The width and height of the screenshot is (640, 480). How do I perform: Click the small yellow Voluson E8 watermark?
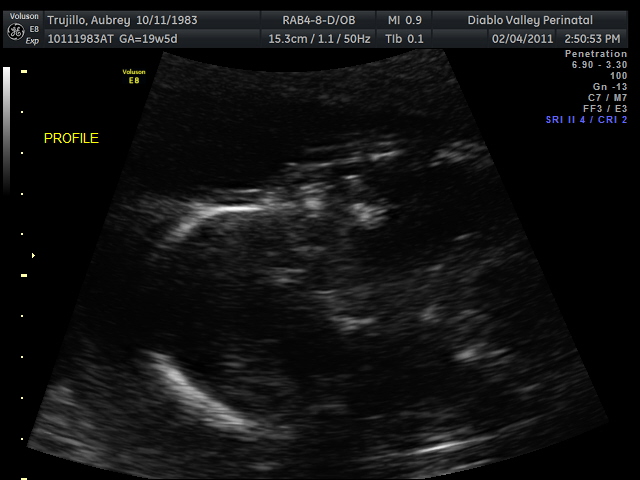point(133,76)
